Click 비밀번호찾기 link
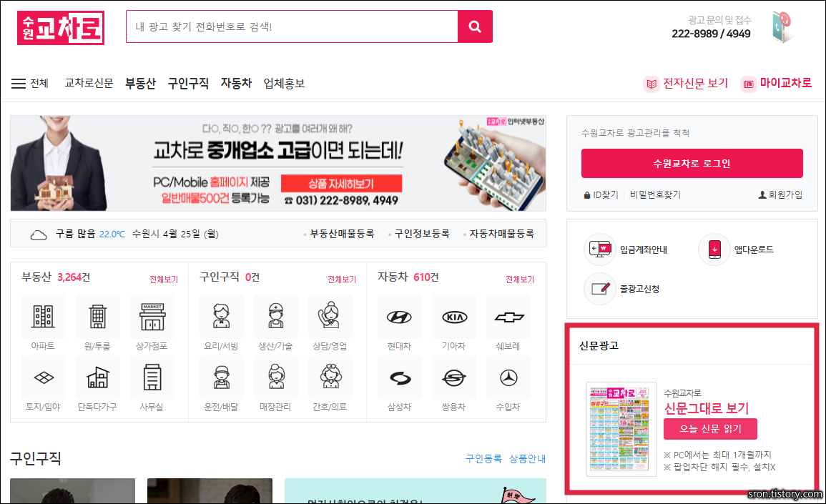Viewport: 826px width, 504px height. coord(655,195)
